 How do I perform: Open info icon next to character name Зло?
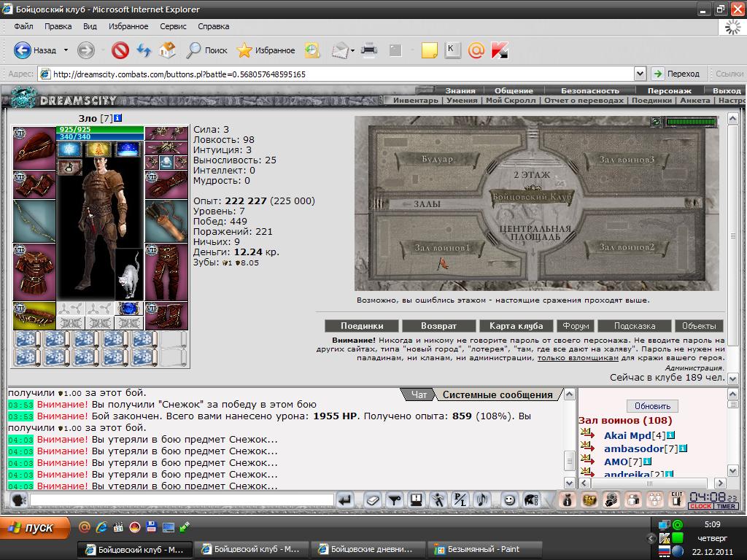pyautogui.click(x=117, y=118)
